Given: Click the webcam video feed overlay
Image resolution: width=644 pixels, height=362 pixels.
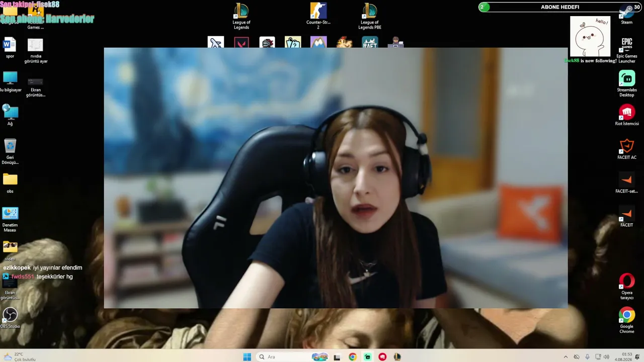Looking at the screenshot, I should tap(336, 177).
